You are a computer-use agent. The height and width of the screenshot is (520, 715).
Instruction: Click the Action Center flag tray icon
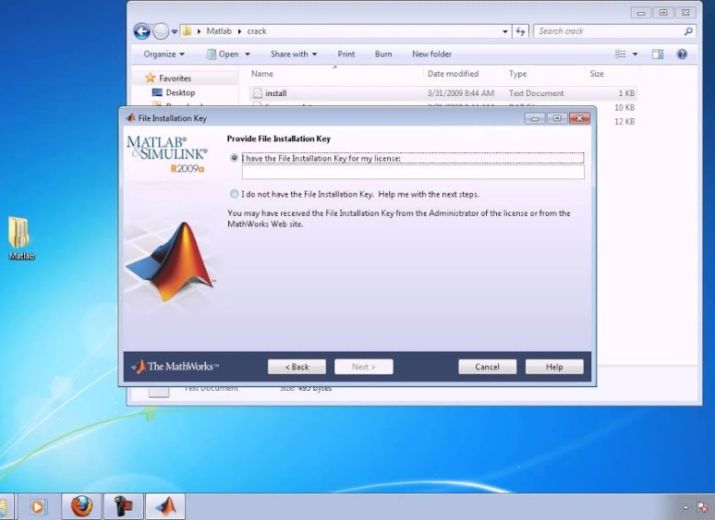coord(703,507)
